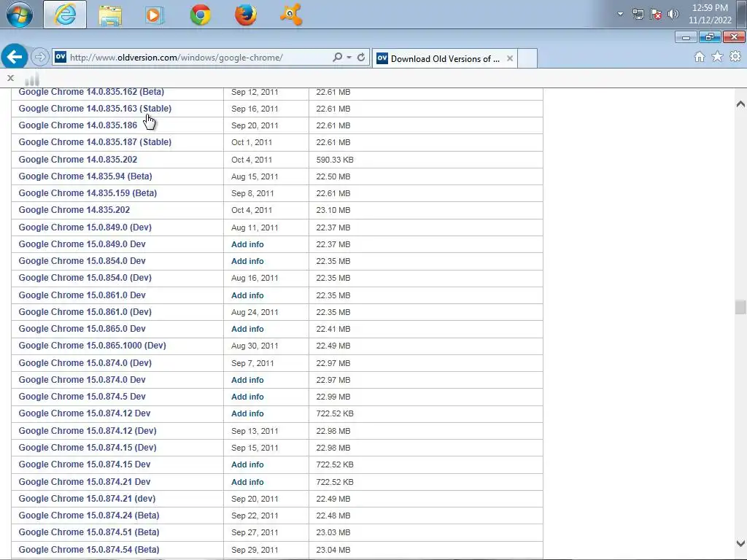This screenshot has height=560, width=747.
Task: Close the Download Old Versions tab
Action: point(510,58)
